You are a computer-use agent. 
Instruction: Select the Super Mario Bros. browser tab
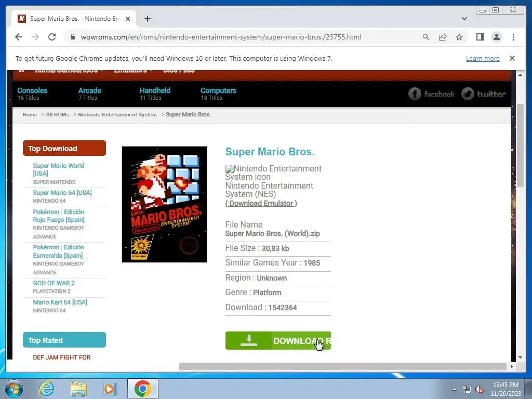coord(74,19)
